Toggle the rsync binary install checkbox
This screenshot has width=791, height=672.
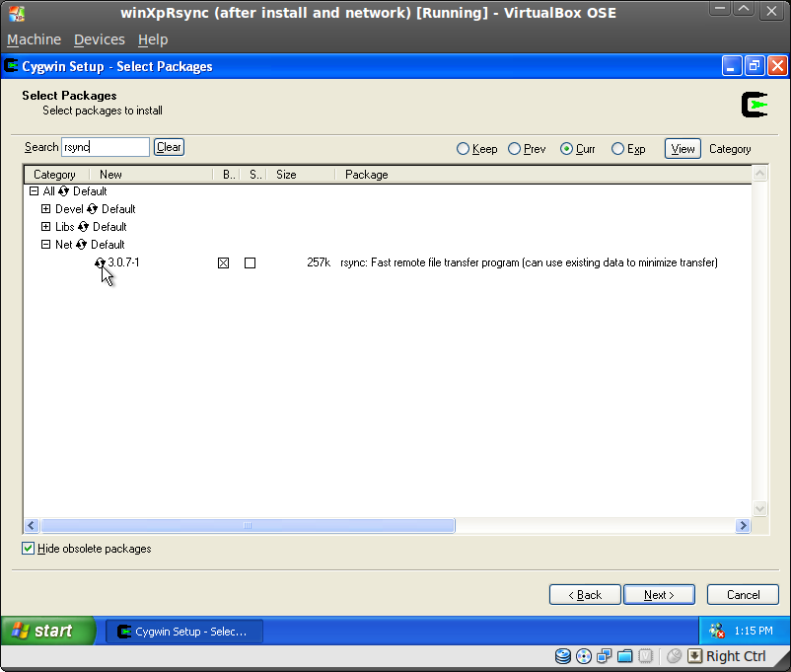[223, 262]
